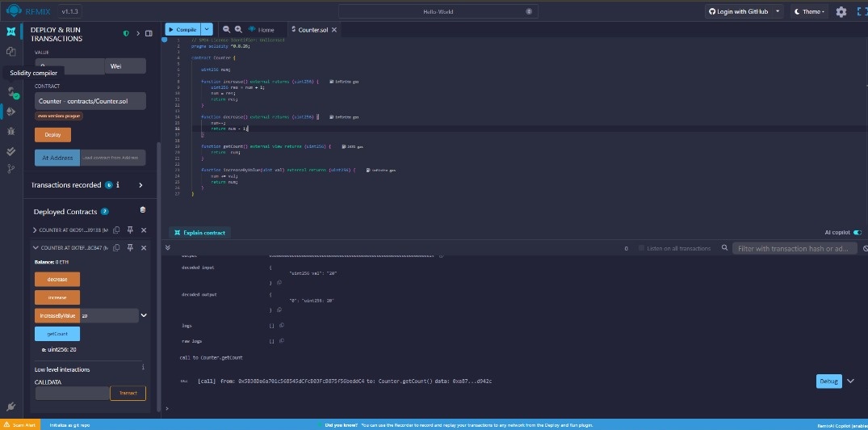Click the zoom in magnifier in the editor toolbar
This screenshot has height=430, width=868.
238,29
